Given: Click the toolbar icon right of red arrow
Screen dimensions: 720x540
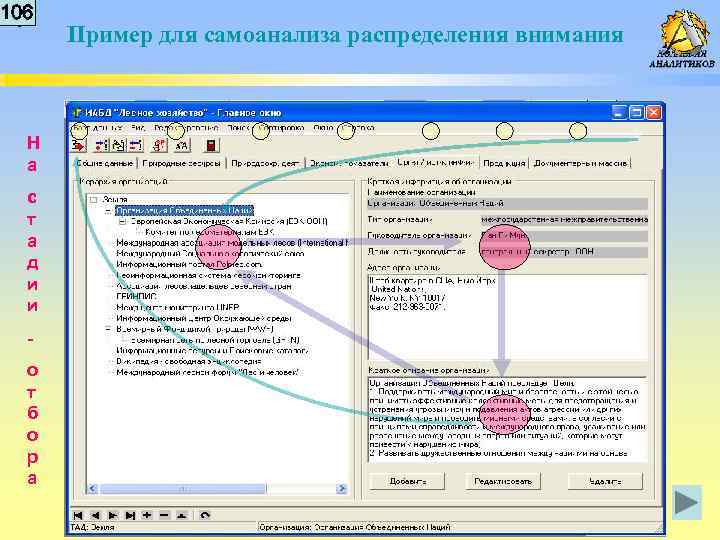Looking at the screenshot, I should coord(101,146).
